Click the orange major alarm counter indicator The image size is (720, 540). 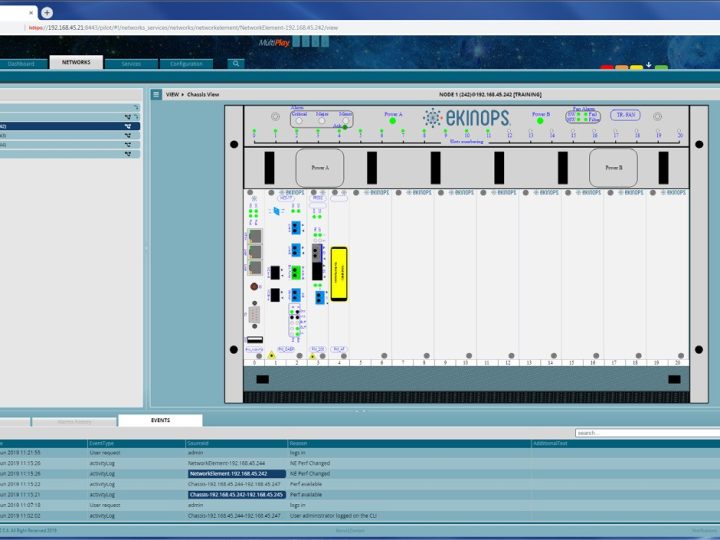pos(622,67)
